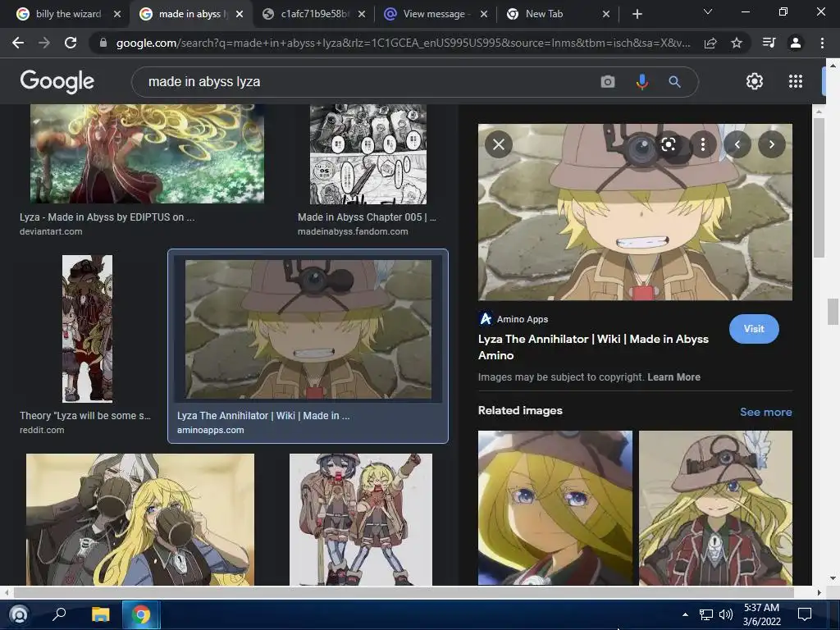Open the network tray icon
The image size is (840, 630).
706,614
